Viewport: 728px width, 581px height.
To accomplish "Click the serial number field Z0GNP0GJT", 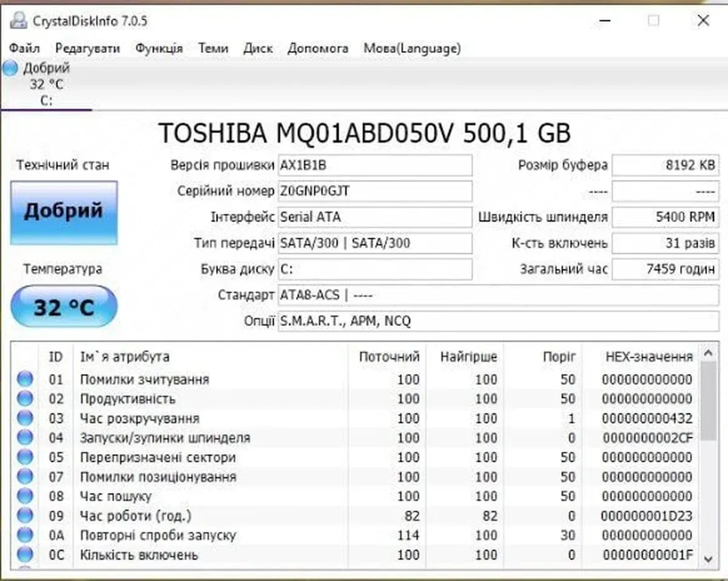I will [374, 191].
